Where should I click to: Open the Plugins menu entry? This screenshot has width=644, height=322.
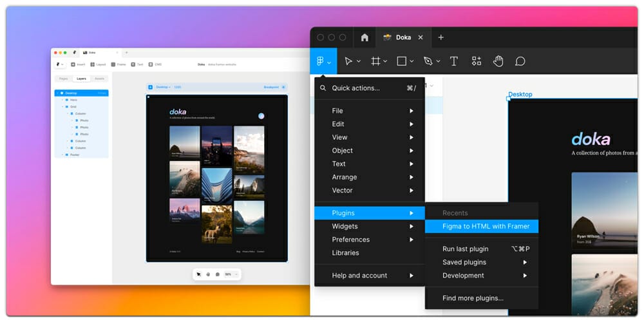tap(370, 213)
